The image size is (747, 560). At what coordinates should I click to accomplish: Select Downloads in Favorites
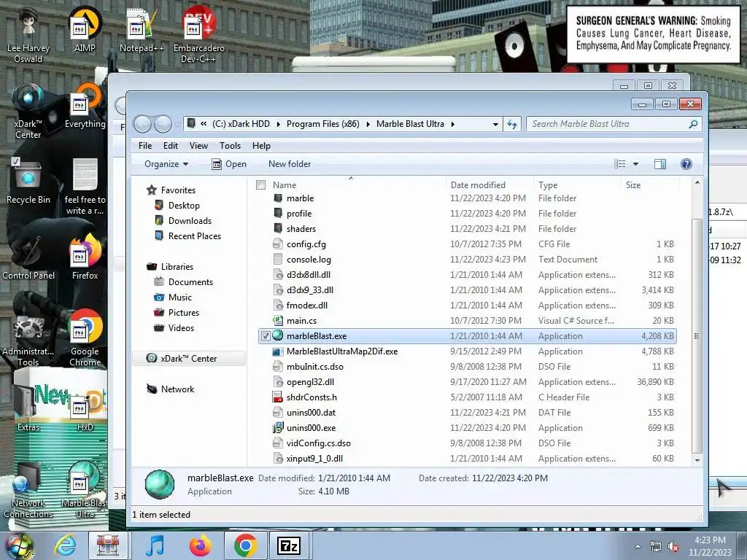click(190, 221)
